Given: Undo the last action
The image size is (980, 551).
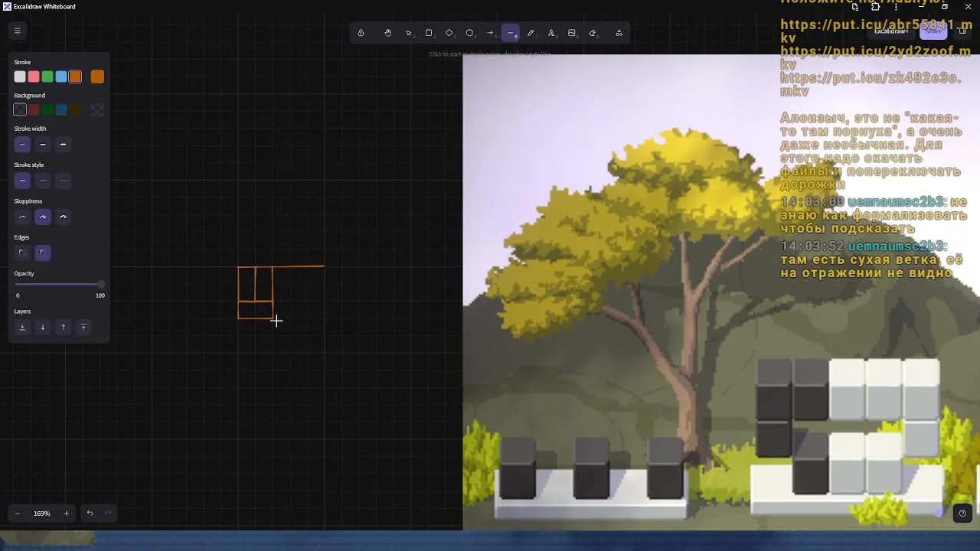Looking at the screenshot, I should click(90, 514).
